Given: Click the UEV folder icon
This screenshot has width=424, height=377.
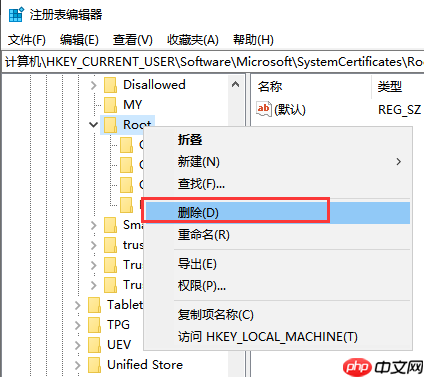Looking at the screenshot, I should 94,345.
